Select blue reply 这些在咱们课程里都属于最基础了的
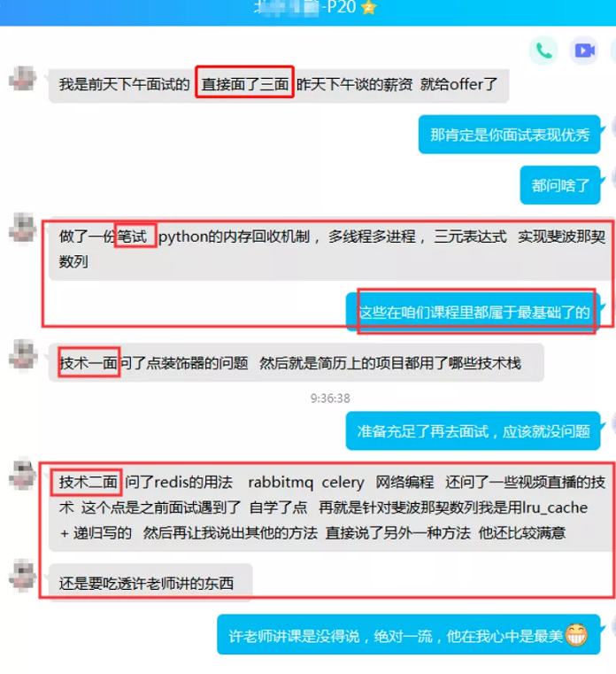 (x=474, y=312)
